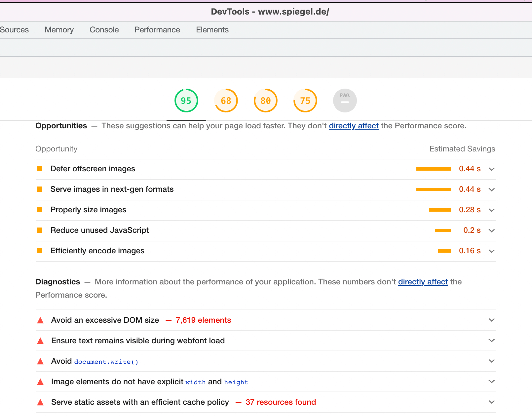Viewport: 532px width, 416px height.
Task: Open the Console tab
Action: tap(104, 30)
